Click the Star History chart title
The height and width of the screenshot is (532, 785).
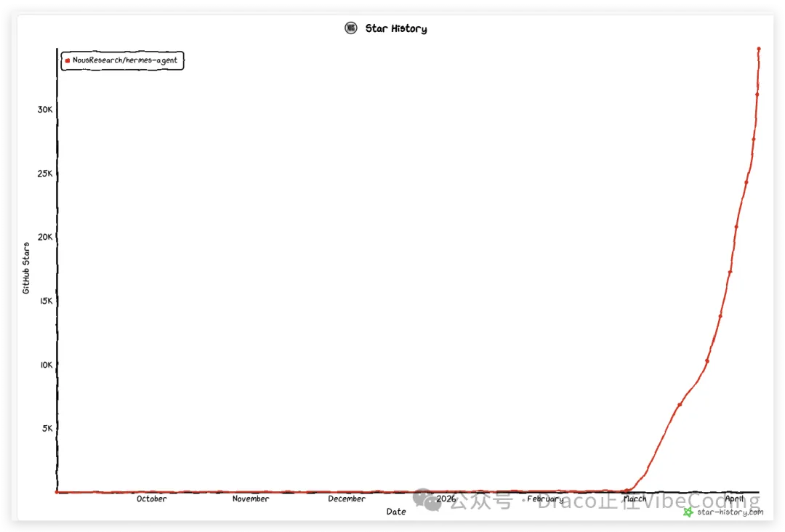pyautogui.click(x=396, y=29)
